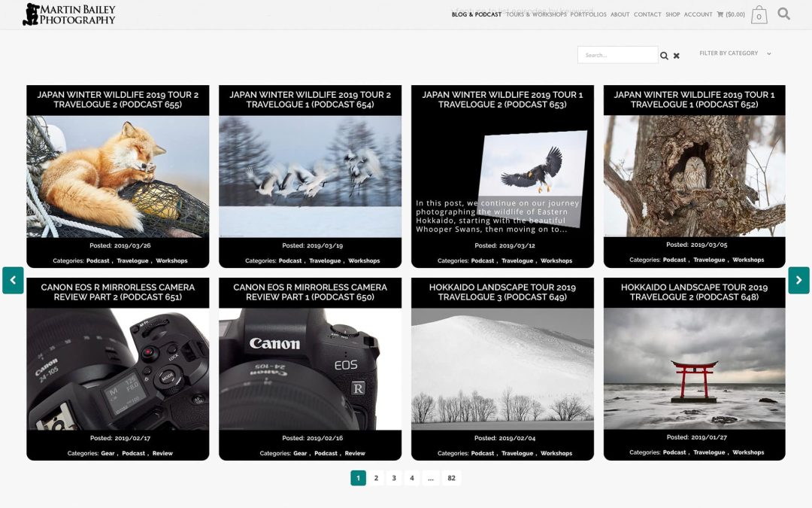Screen dimensions: 812x508
Task: Go to previous posts with left arrow
Action: click(x=13, y=280)
